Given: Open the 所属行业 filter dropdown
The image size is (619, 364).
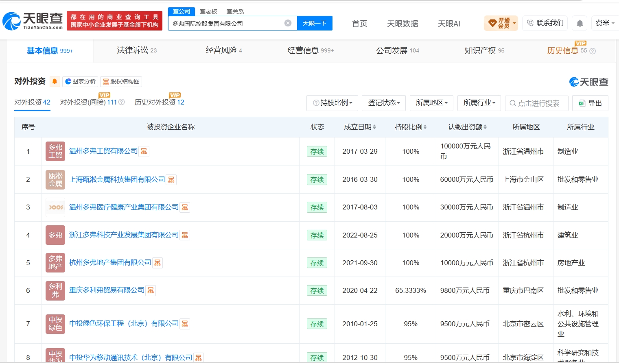Looking at the screenshot, I should tap(479, 103).
